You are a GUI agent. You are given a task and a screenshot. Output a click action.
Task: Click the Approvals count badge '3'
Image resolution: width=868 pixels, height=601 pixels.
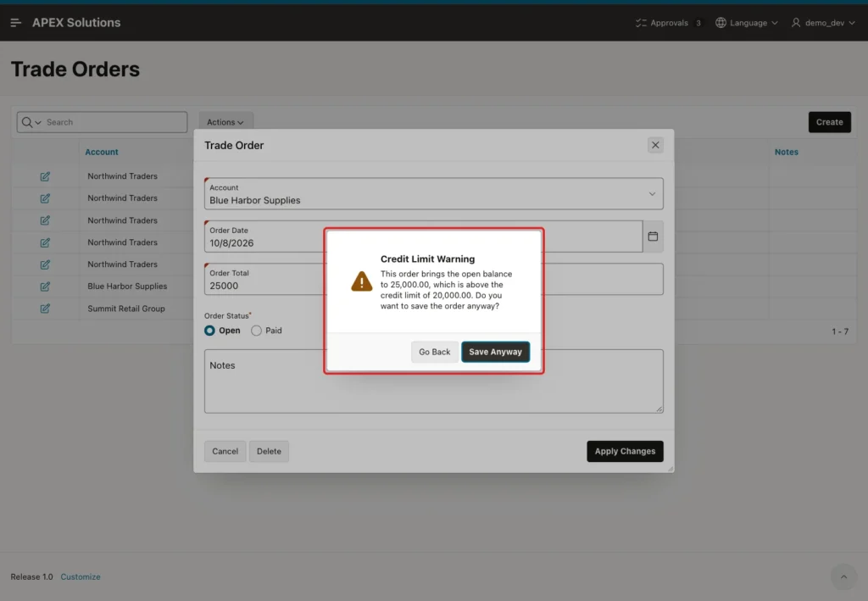click(x=698, y=23)
